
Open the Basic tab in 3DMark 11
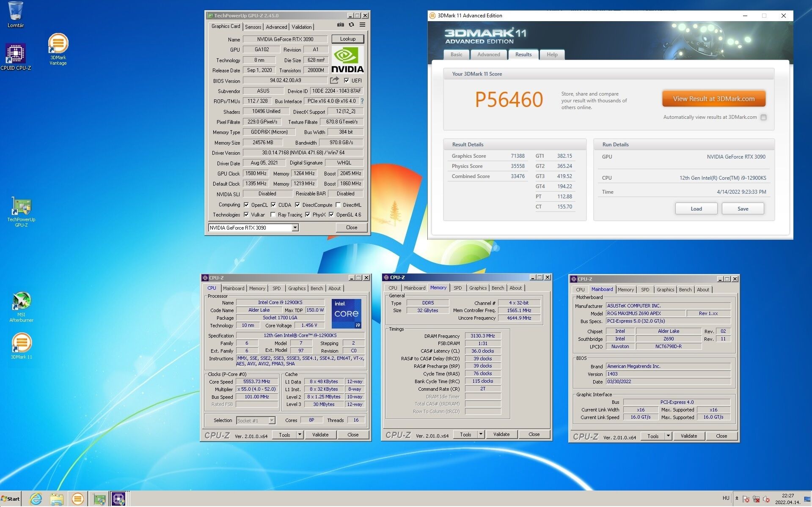(x=456, y=55)
